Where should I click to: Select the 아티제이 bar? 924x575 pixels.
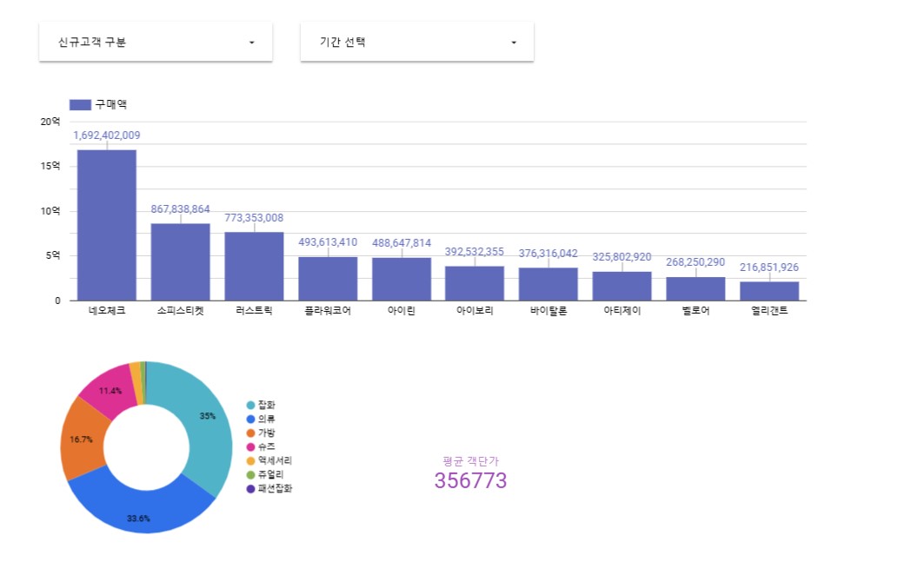coord(622,287)
